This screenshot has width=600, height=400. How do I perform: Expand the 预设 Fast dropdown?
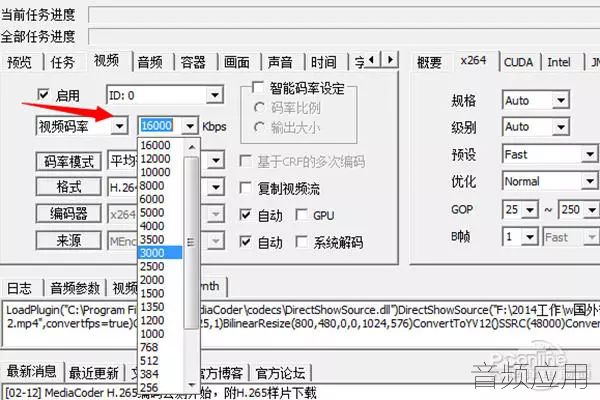pos(590,154)
